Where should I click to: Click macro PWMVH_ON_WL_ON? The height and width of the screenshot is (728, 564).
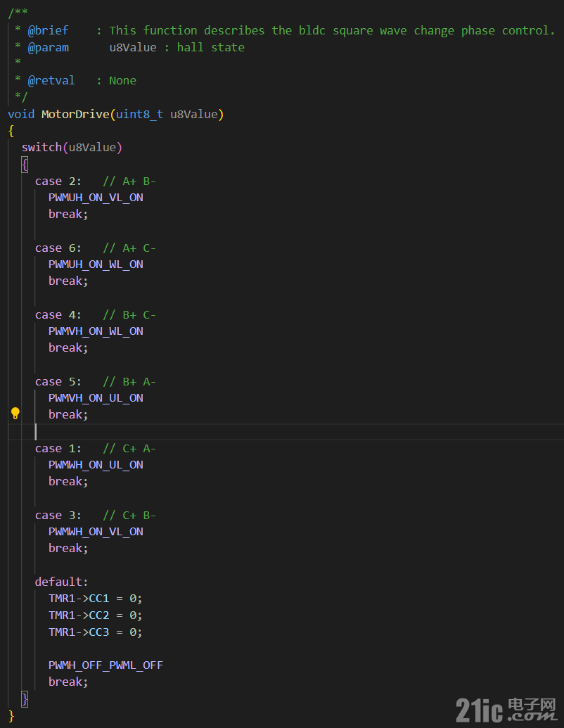coord(96,331)
